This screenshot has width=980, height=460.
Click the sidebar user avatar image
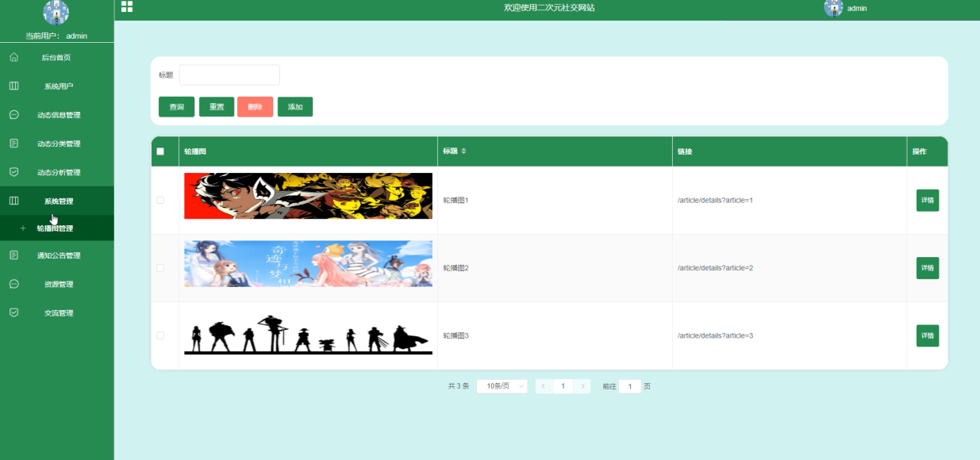coord(56,13)
